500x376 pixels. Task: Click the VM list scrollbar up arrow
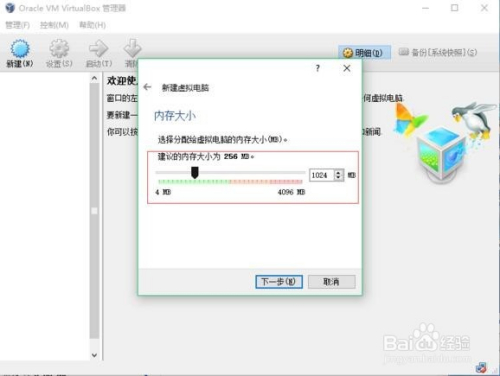[94, 78]
